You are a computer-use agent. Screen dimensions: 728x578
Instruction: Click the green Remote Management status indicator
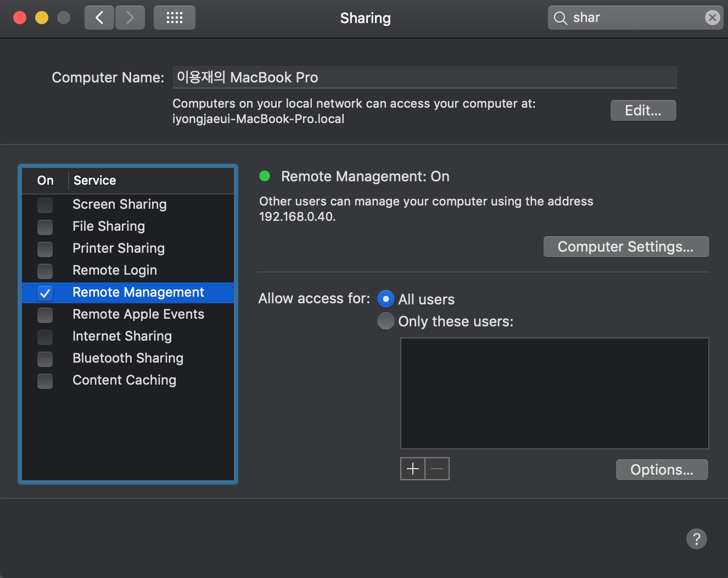[265, 176]
